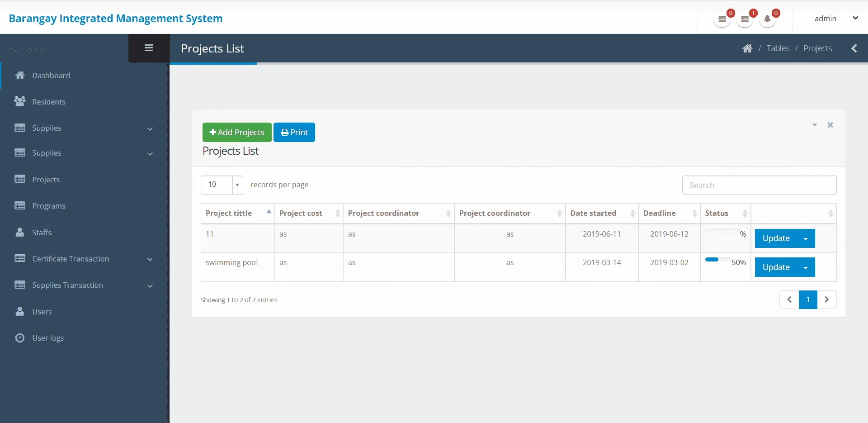Open User logs from sidebar

pyautogui.click(x=48, y=338)
